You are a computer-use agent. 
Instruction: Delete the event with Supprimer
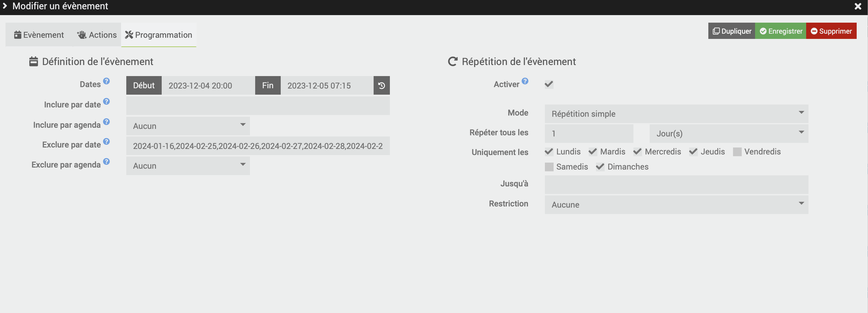tap(831, 31)
